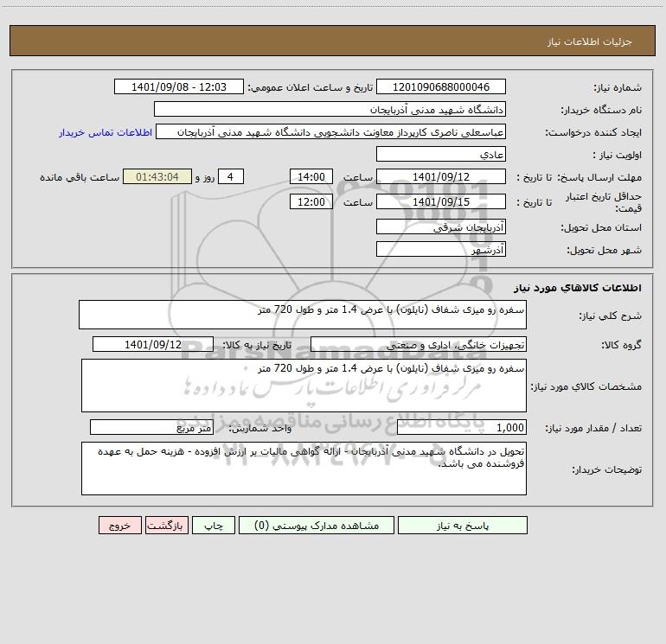Click response deadline date 1401/09/12
Image resolution: width=666 pixels, height=644 pixels.
click(441, 176)
